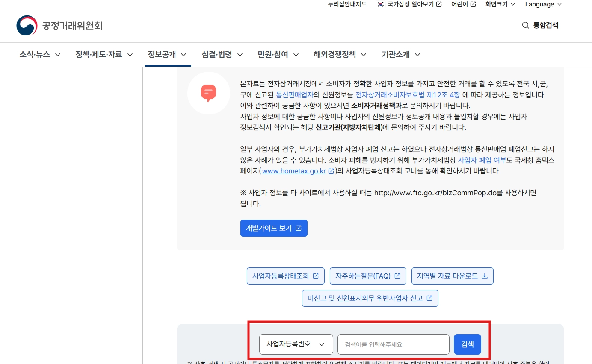Click the 사업자등록상태조회 button

(x=286, y=276)
